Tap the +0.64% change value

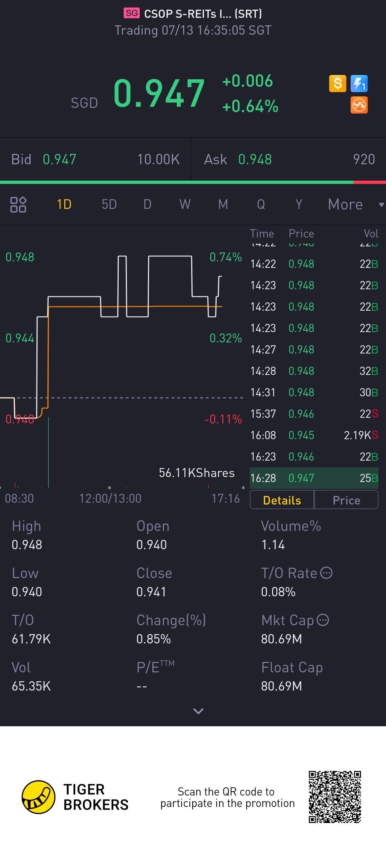(x=250, y=106)
